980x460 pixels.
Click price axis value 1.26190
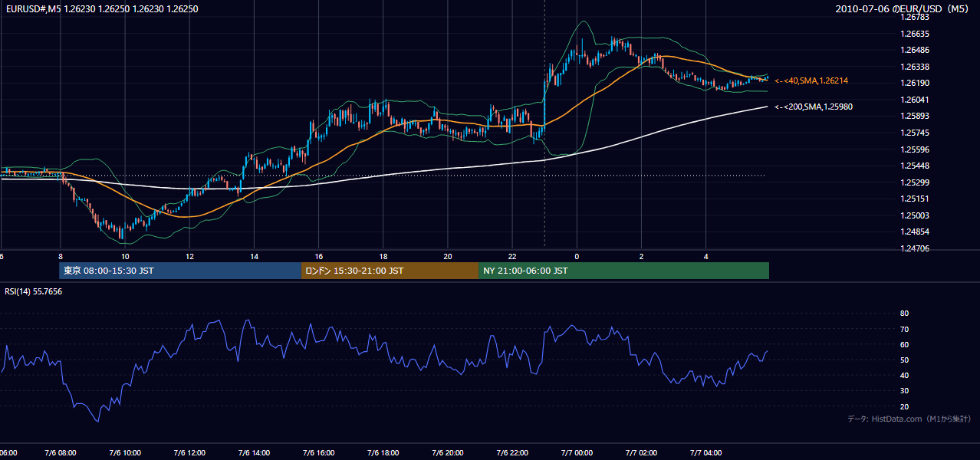click(x=916, y=83)
